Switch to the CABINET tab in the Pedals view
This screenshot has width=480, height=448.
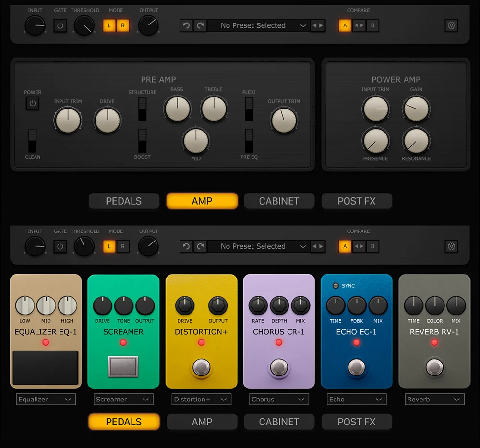tap(279, 422)
